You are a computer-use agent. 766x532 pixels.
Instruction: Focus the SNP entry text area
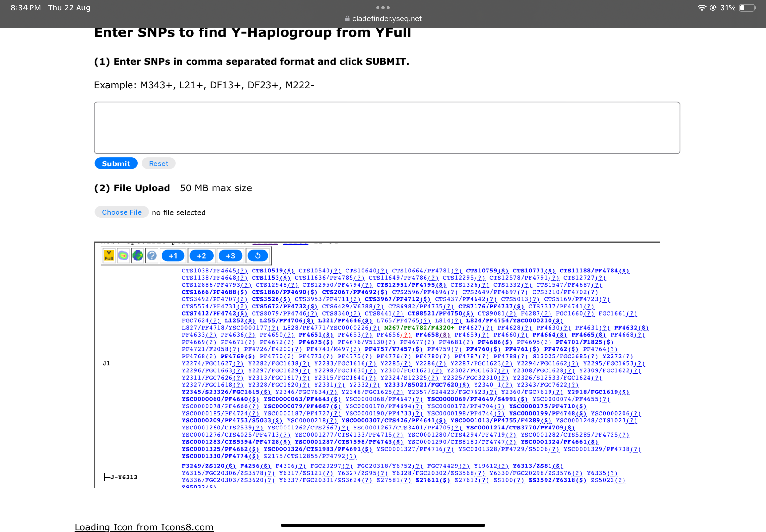(387, 128)
